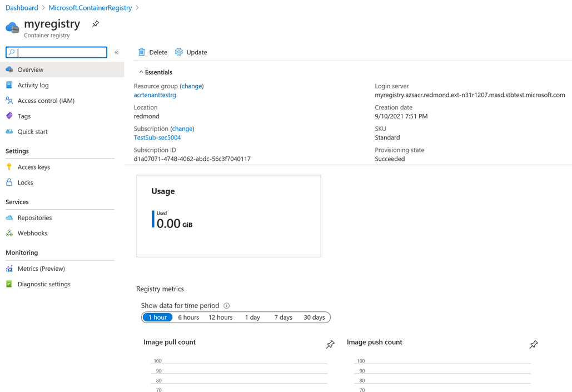The width and height of the screenshot is (572, 392).
Task: Select the 30 days time period
Action: [x=315, y=317]
